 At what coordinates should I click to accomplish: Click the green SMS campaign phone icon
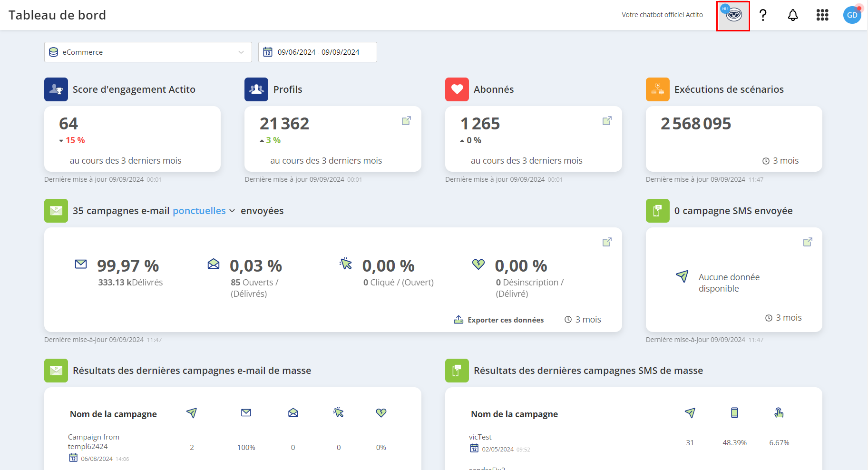[x=658, y=211]
